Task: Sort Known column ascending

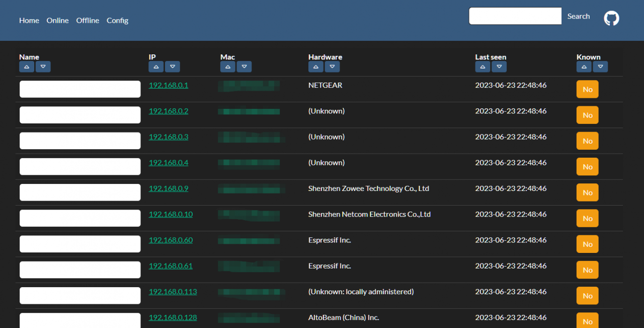Action: pos(584,67)
